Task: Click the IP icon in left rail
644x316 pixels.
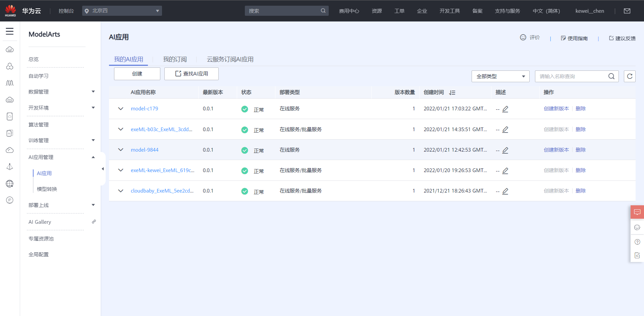Action: click(x=10, y=200)
